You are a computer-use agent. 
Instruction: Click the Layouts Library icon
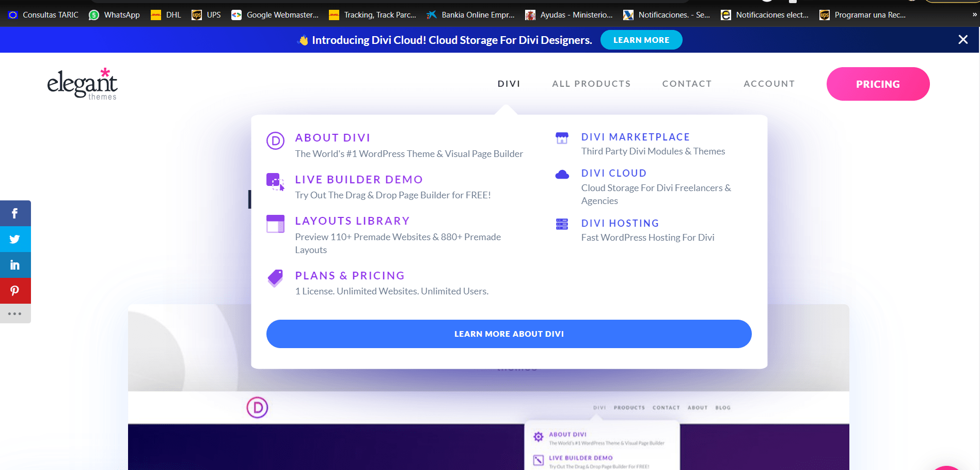[x=275, y=224]
